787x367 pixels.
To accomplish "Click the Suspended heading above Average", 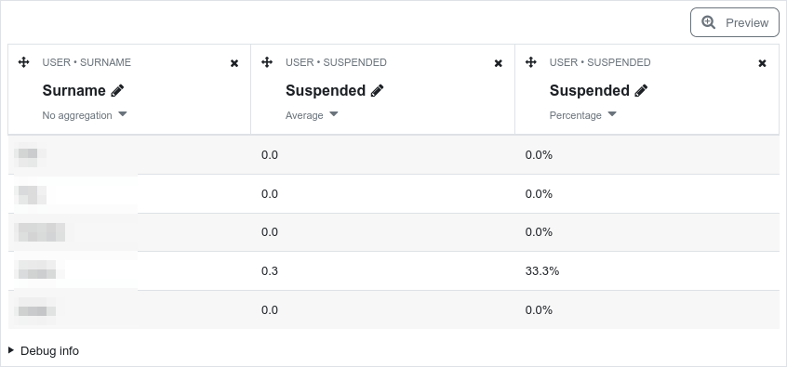I will (x=325, y=90).
